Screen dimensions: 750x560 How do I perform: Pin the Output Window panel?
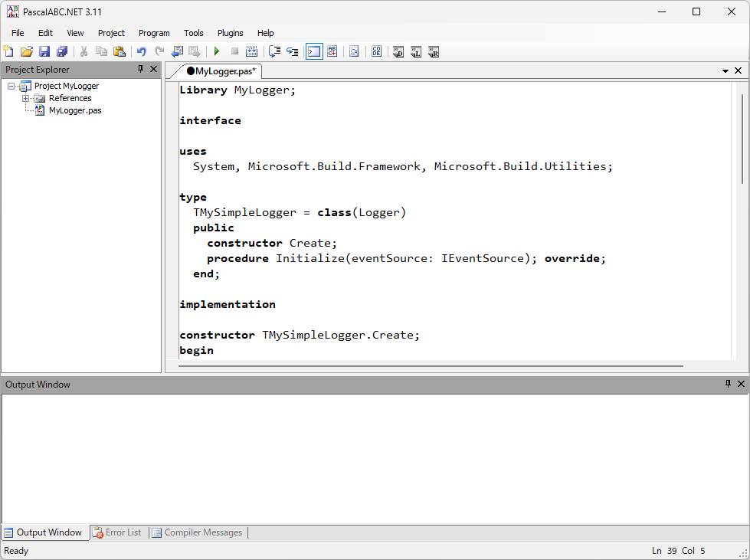pos(728,384)
